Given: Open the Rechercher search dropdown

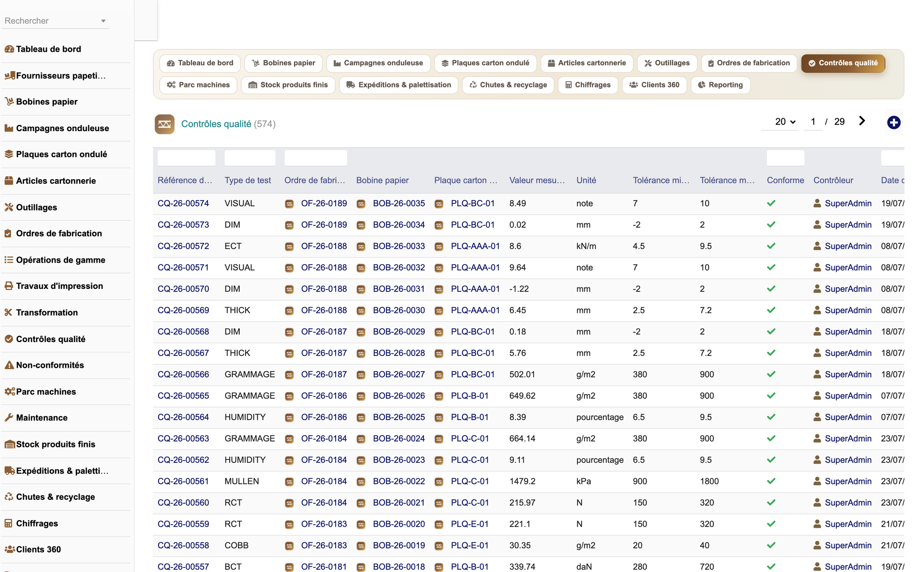Looking at the screenshot, I should (x=55, y=21).
